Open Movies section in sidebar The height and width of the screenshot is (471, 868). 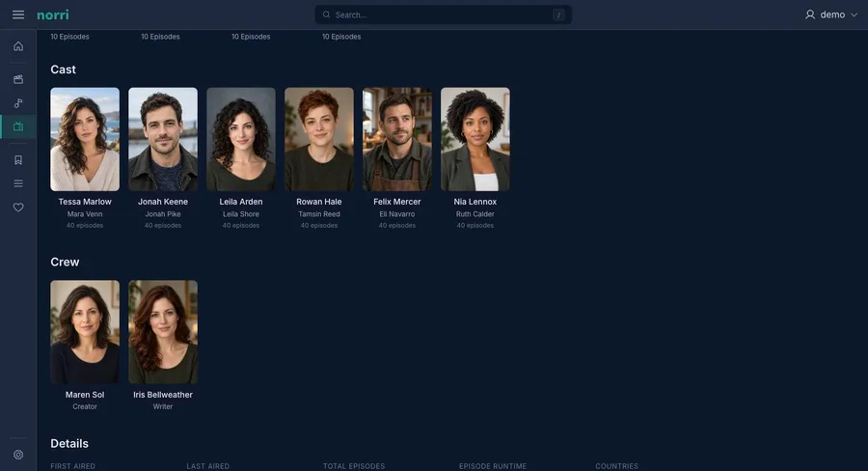coord(18,79)
